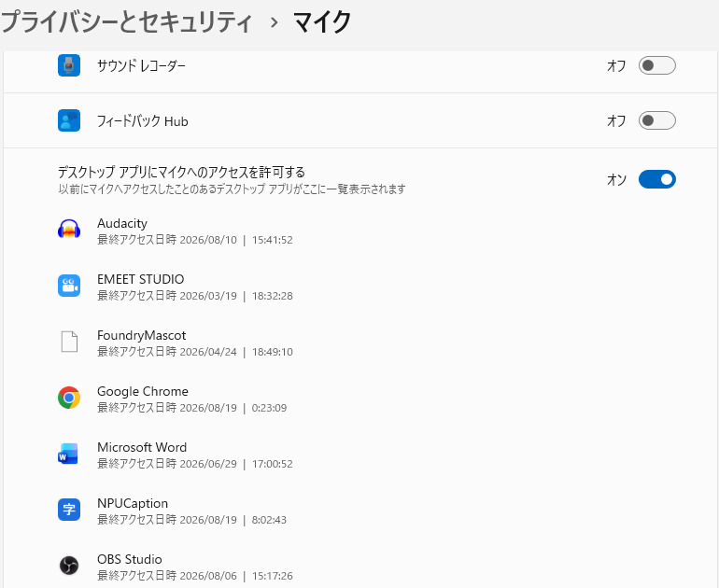Select the Microsoft Word app name

click(142, 447)
